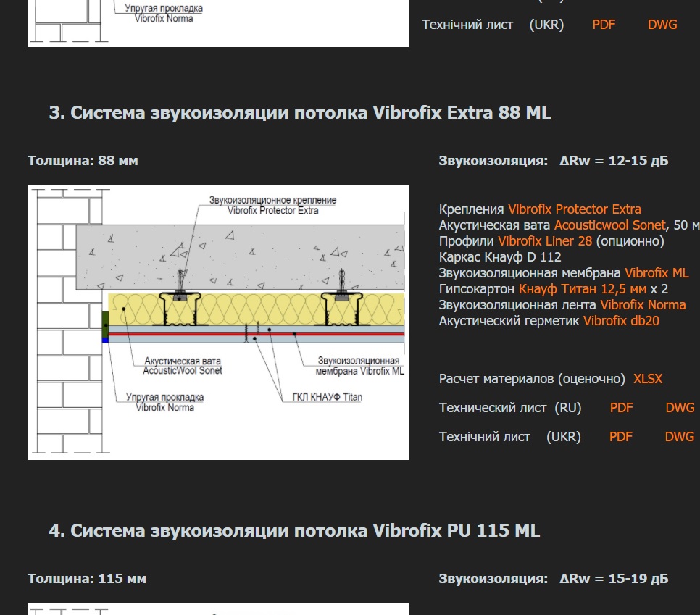Enlarge the Vibrofix Extra 88 ML ceiling diagram
This screenshot has width=700, height=615.
click(218, 322)
